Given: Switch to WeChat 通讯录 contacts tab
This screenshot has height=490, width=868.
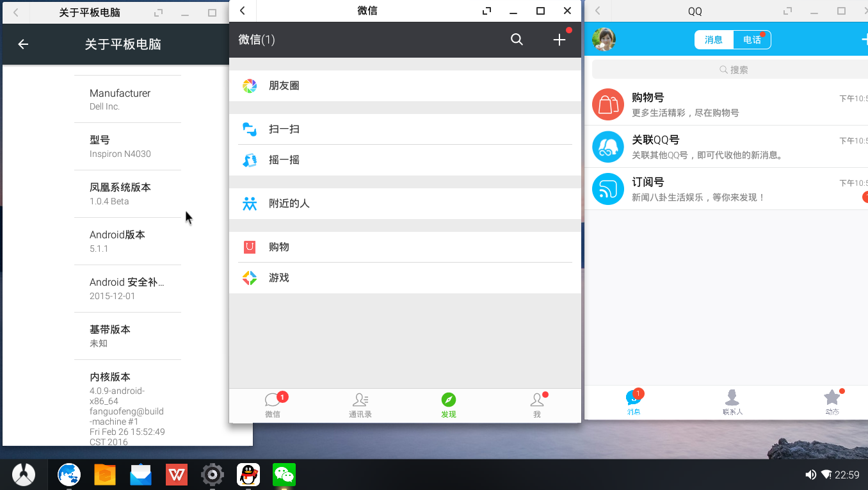Looking at the screenshot, I should tap(360, 405).
